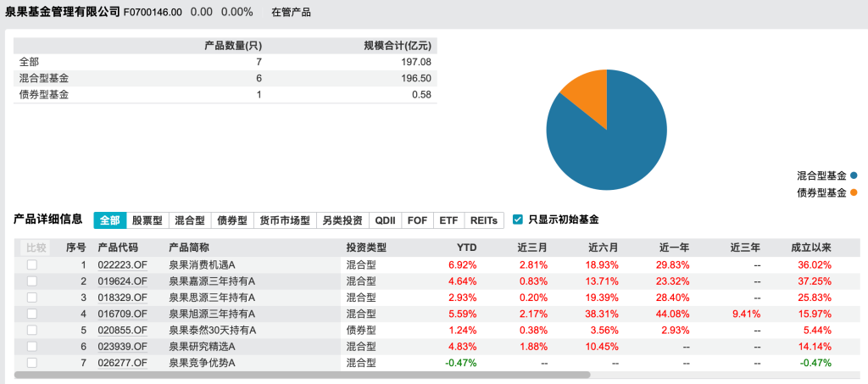This screenshot has width=868, height=384.
Task: Sort the table by YTD column
Action: pyautogui.click(x=466, y=248)
